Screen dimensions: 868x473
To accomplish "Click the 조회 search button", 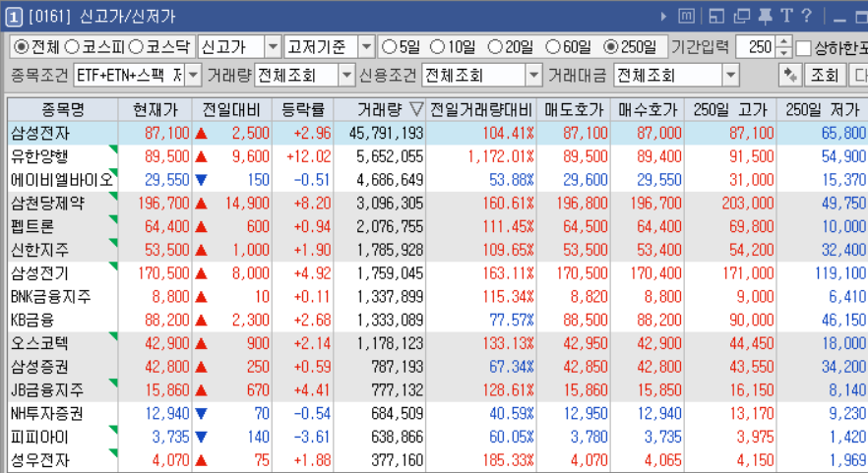I will pos(825,76).
